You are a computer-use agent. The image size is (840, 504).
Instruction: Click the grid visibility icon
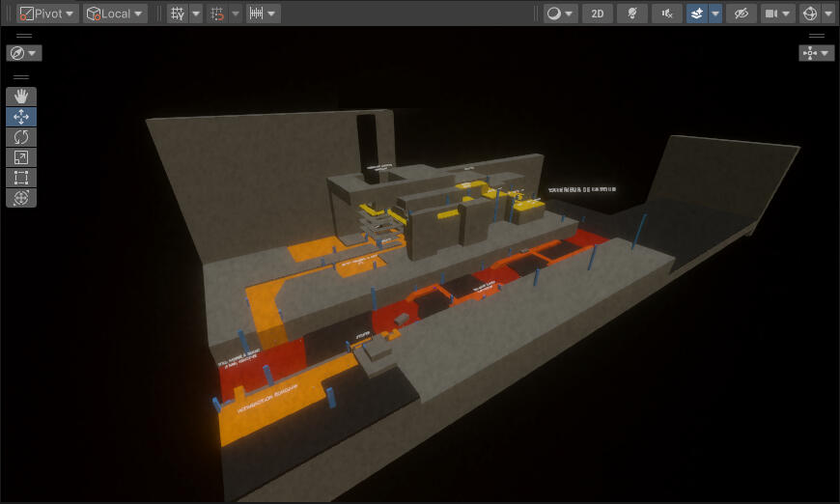[x=178, y=14]
